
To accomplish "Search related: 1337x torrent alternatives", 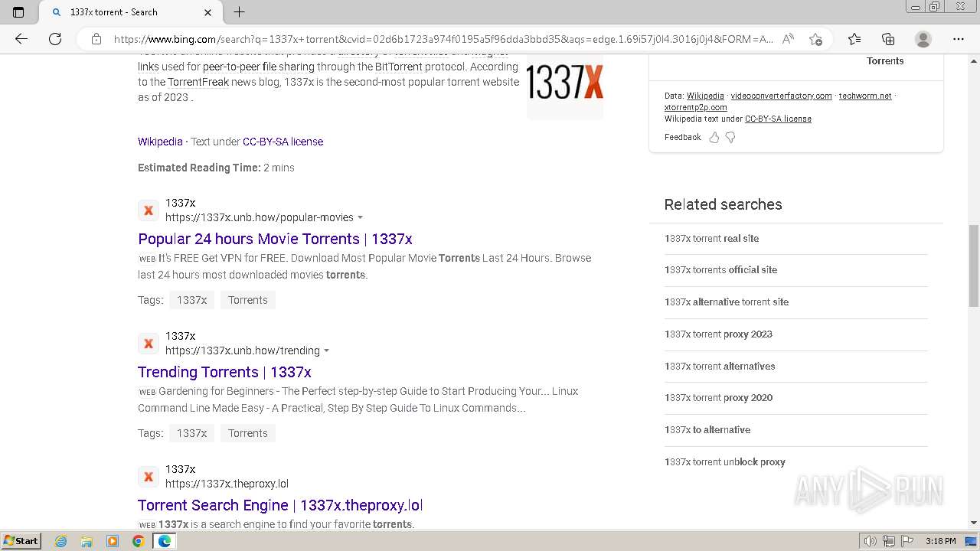I will point(720,367).
